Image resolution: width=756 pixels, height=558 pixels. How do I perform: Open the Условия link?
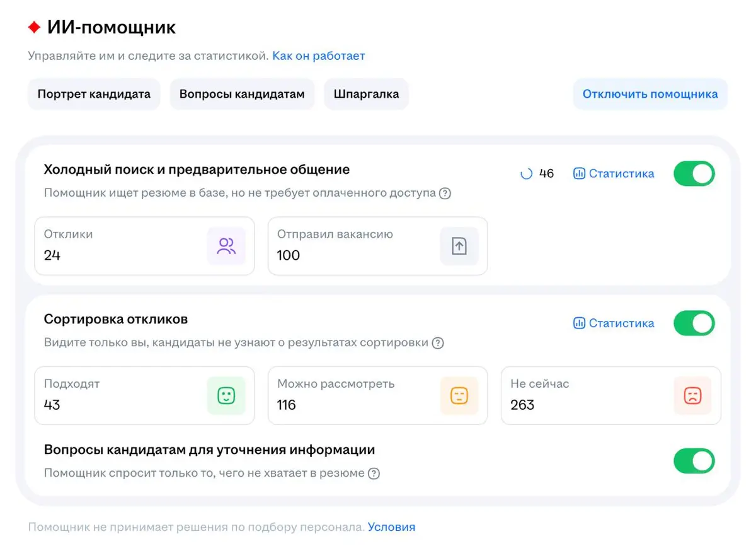[x=392, y=527]
